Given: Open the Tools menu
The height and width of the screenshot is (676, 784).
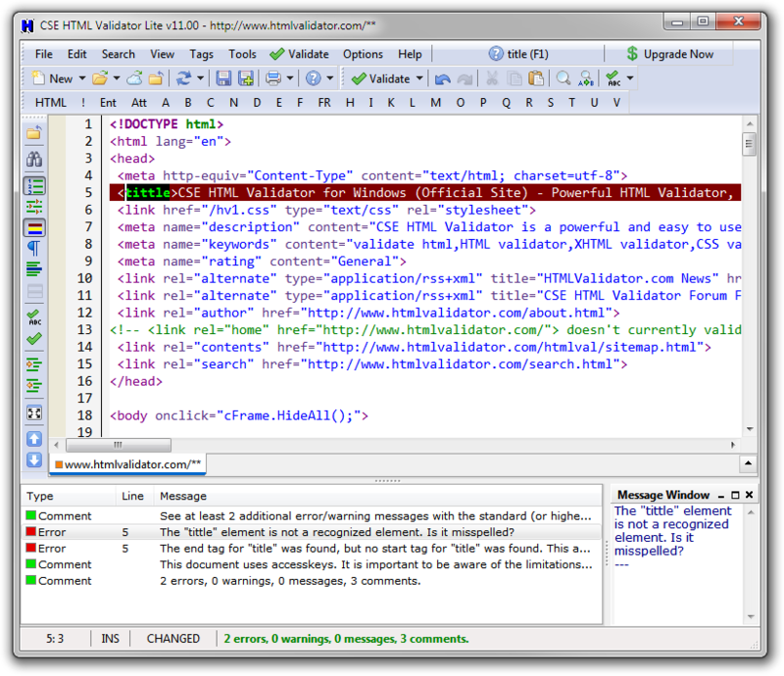Looking at the screenshot, I should click(x=242, y=54).
